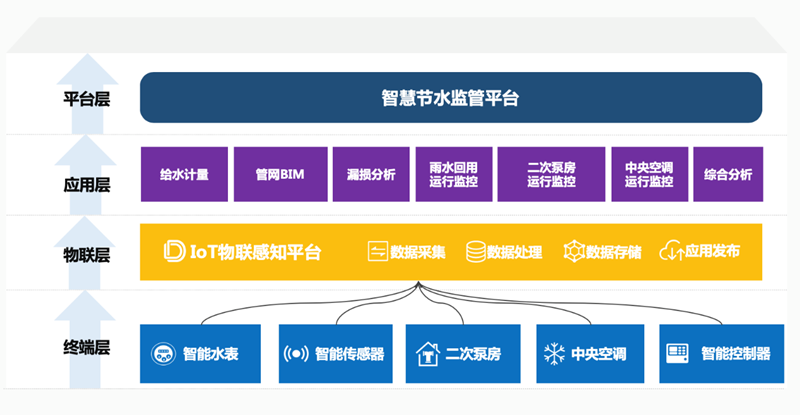Image resolution: width=800 pixels, height=415 pixels.
Task: Click the 数据存储 storage hexagon icon
Action: 573,252
